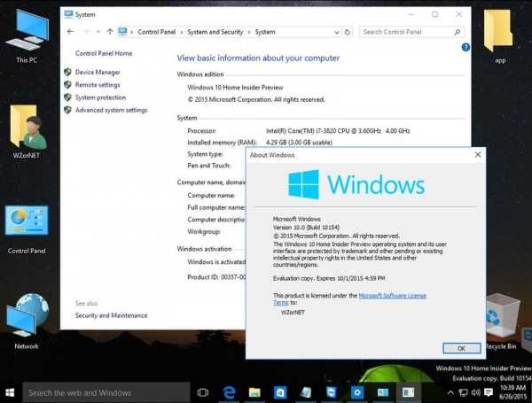
Task: Open This PC desktop icon
Action: pos(27,35)
